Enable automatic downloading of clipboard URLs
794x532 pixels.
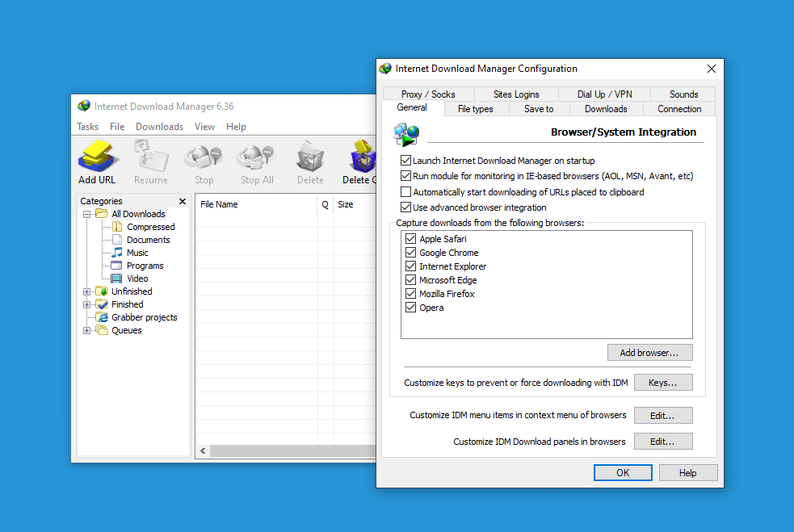(x=405, y=192)
